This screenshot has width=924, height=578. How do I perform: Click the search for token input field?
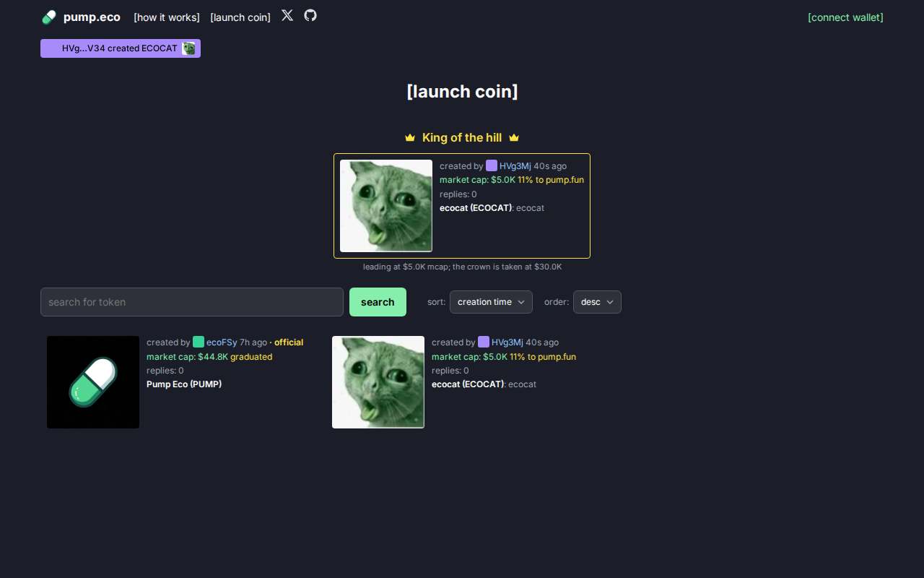click(192, 302)
